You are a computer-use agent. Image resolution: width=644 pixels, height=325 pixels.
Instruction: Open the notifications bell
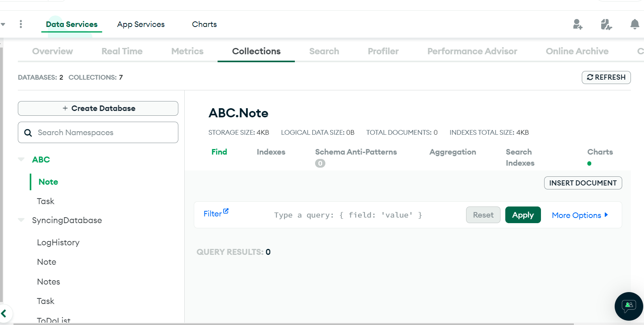634,25
